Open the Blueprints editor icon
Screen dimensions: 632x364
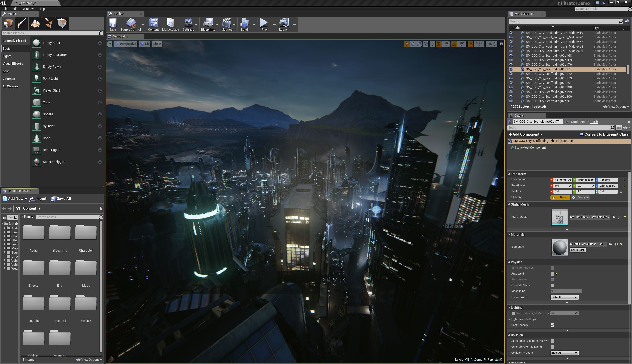pos(207,24)
